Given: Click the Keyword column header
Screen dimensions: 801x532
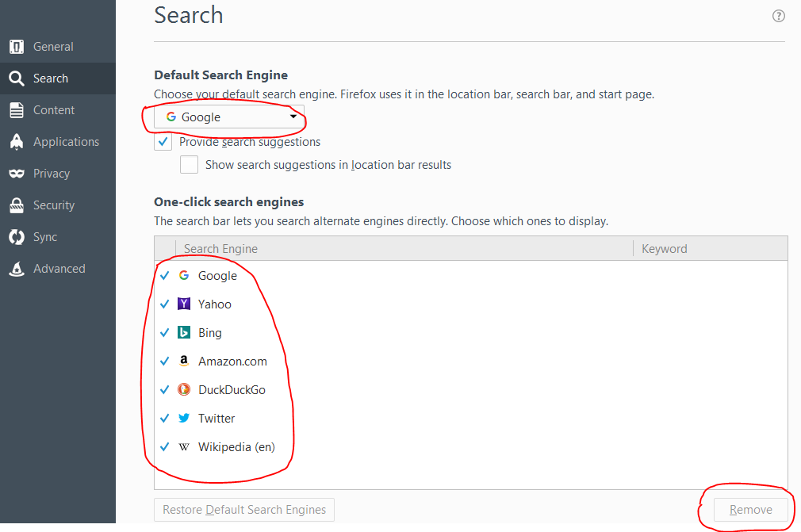Looking at the screenshot, I should point(711,249).
